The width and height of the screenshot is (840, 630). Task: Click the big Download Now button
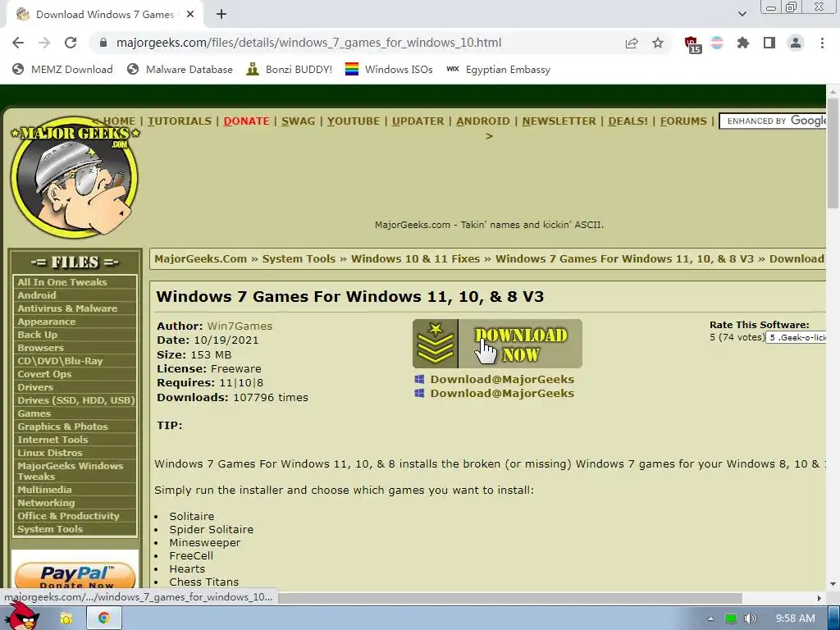497,344
